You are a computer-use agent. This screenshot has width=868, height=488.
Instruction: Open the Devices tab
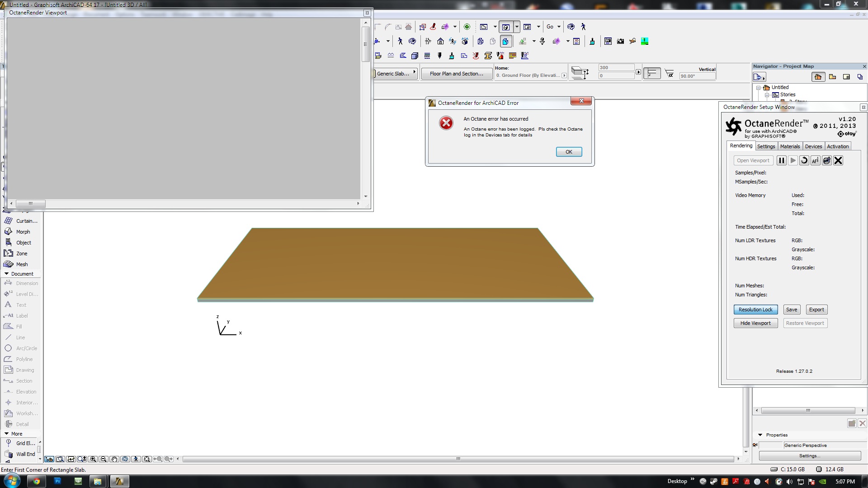813,146
